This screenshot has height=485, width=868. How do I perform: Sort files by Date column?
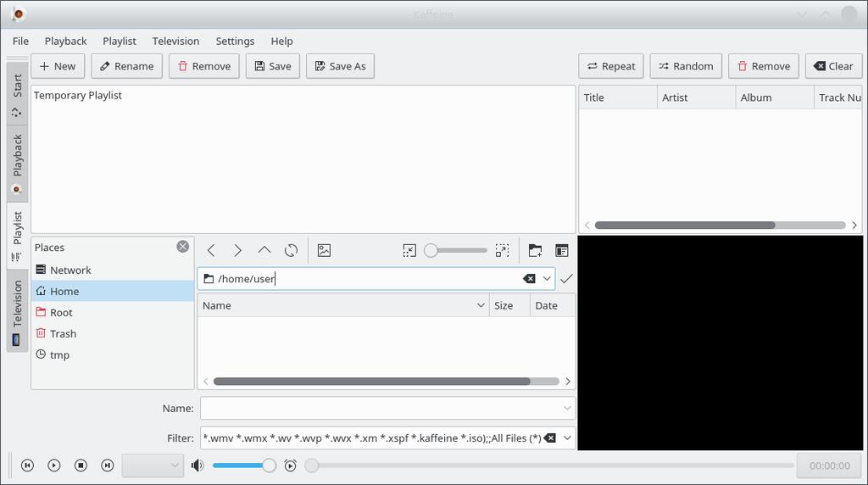(x=553, y=305)
